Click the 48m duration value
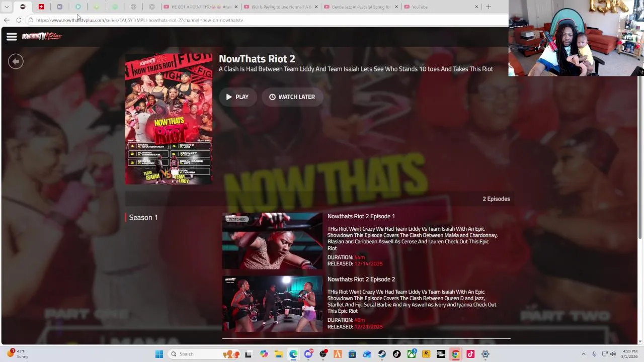644x362 pixels. [x=360, y=320]
